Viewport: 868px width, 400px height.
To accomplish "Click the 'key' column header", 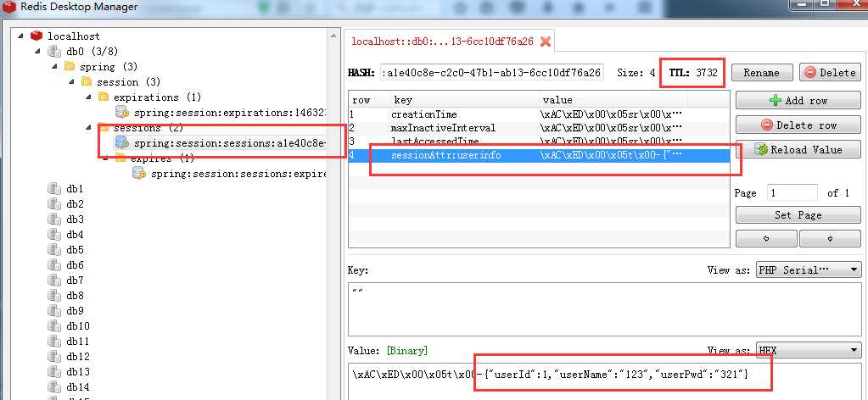I will point(464,100).
